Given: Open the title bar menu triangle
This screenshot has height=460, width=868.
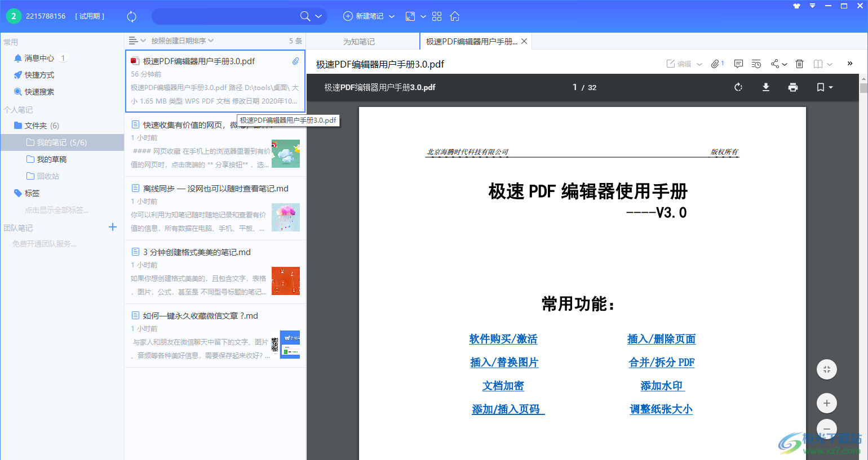Looking at the screenshot, I should 812,6.
